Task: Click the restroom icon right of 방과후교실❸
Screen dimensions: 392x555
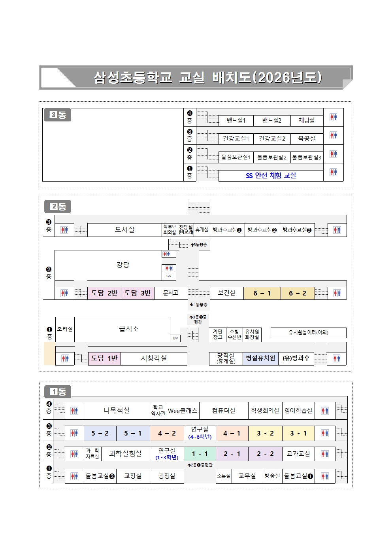Action: coord(337,230)
